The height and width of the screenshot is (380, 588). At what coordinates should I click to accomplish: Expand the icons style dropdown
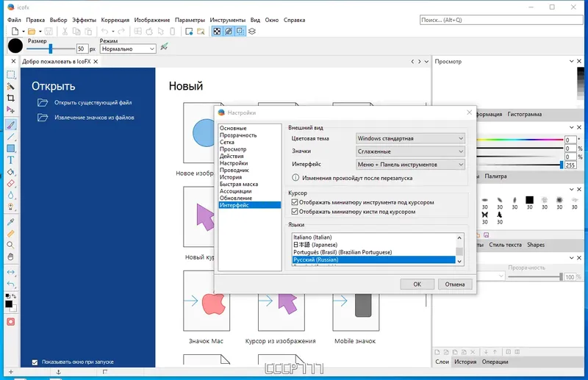pyautogui.click(x=410, y=151)
